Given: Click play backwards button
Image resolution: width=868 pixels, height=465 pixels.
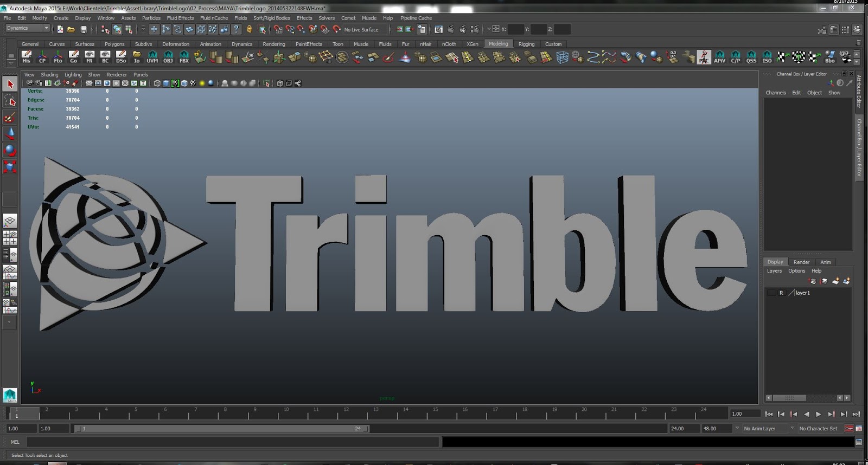Looking at the screenshot, I should pos(806,414).
